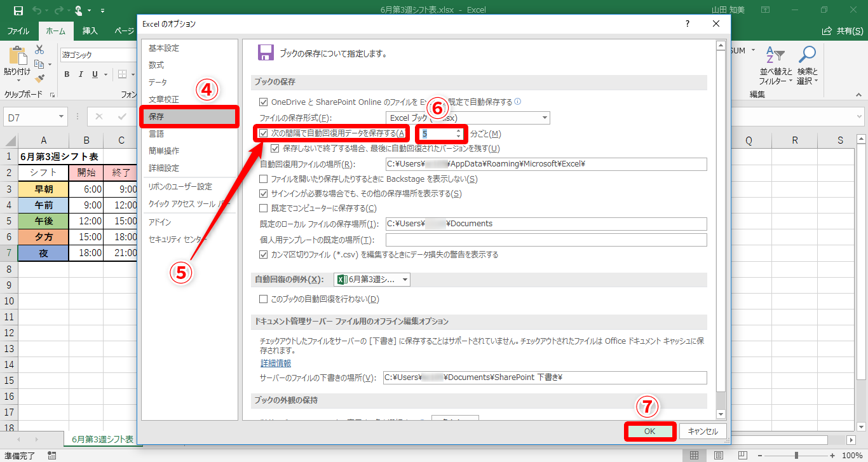Switch to Normal view in status bar
The width and height of the screenshot is (868, 462).
click(x=694, y=456)
